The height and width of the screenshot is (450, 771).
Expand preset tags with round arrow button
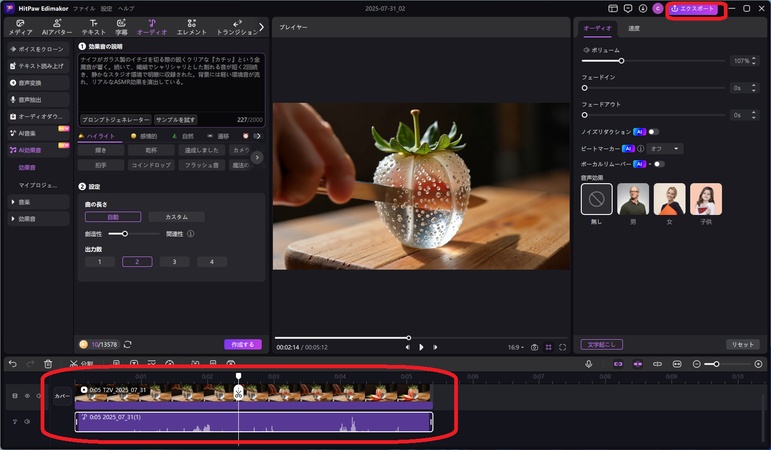coord(257,157)
